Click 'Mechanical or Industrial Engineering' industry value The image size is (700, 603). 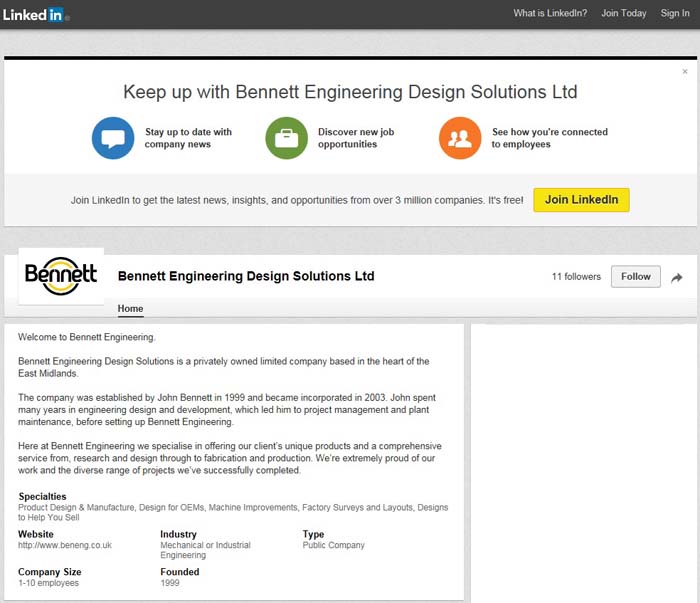coord(205,550)
